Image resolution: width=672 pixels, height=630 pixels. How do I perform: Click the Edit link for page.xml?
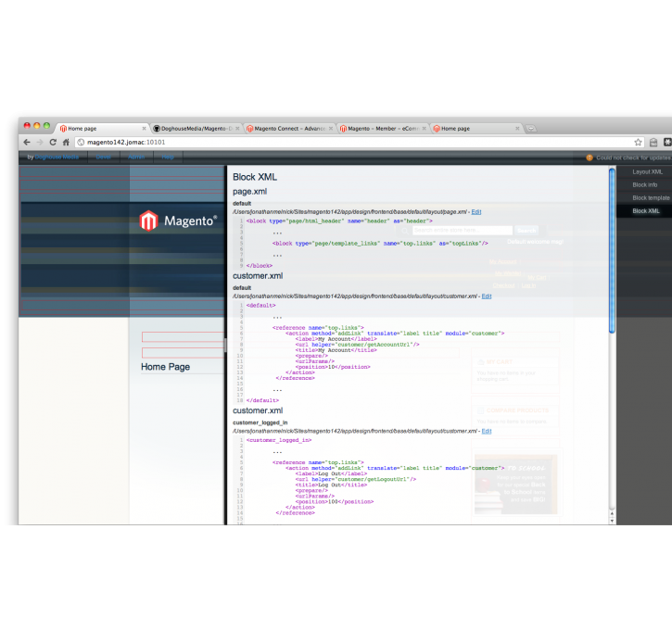click(x=476, y=212)
